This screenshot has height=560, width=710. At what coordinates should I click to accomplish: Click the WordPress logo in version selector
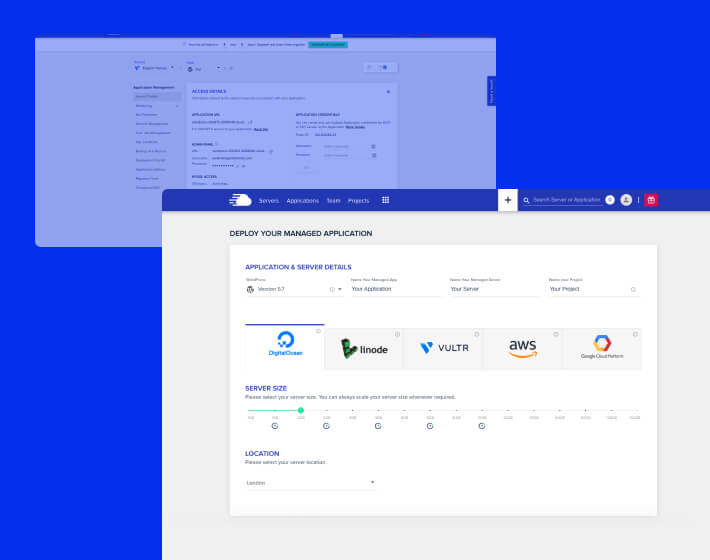tap(250, 289)
